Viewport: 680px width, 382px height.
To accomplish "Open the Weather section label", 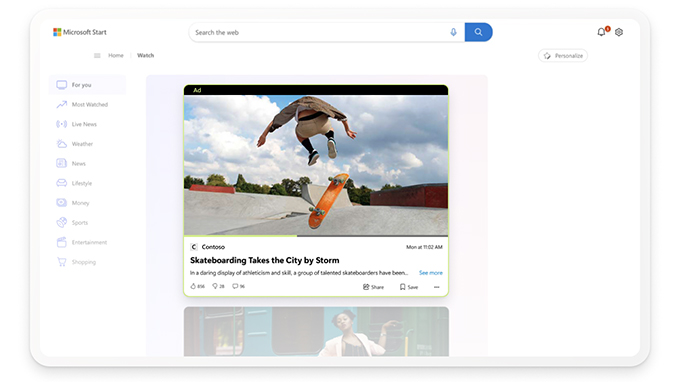I will [82, 144].
